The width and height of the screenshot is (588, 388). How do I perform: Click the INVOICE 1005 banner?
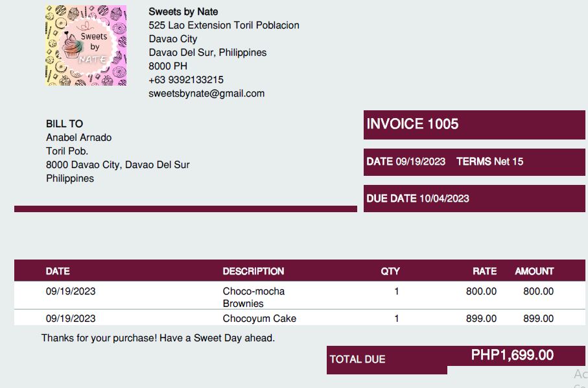point(412,124)
